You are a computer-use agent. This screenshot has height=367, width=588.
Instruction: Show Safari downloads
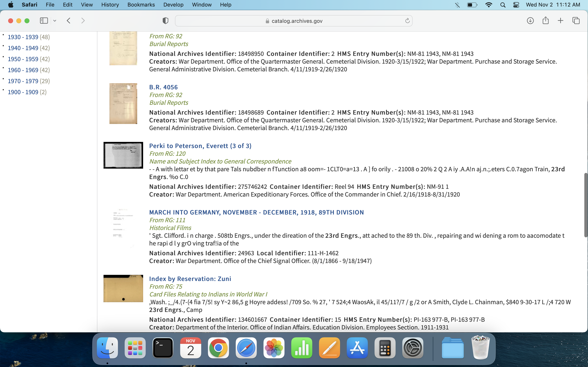click(530, 21)
